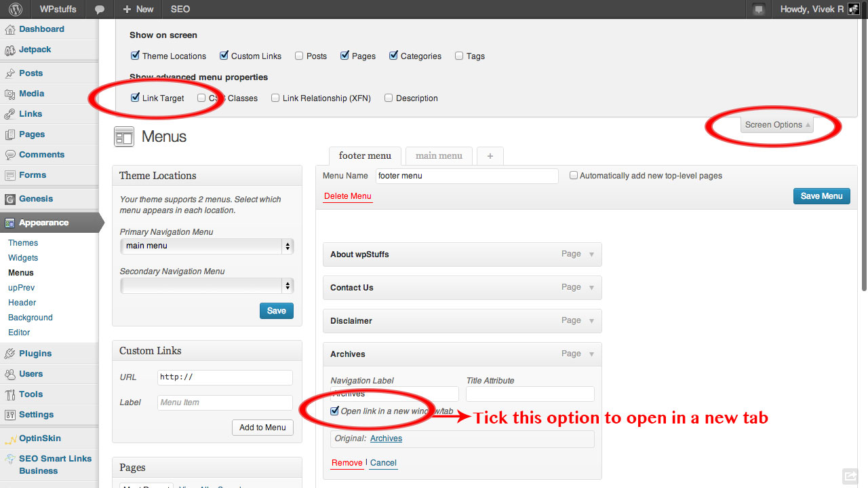Click the Forms sidebar icon
The image size is (868, 488).
[x=9, y=175]
